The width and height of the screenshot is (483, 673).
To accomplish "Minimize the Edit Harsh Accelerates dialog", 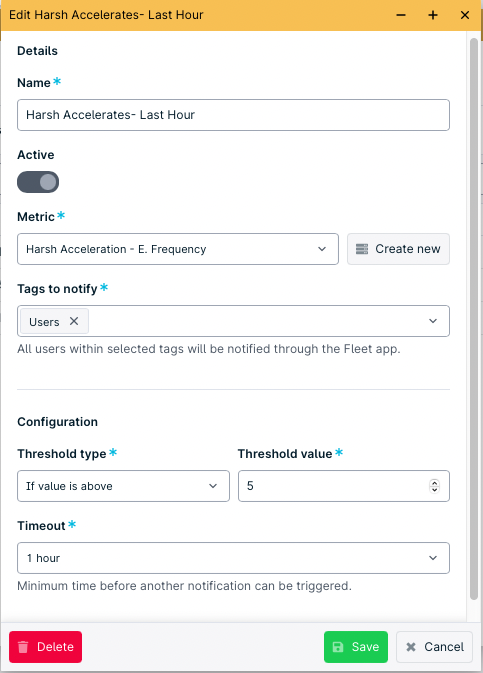I will coord(401,15).
